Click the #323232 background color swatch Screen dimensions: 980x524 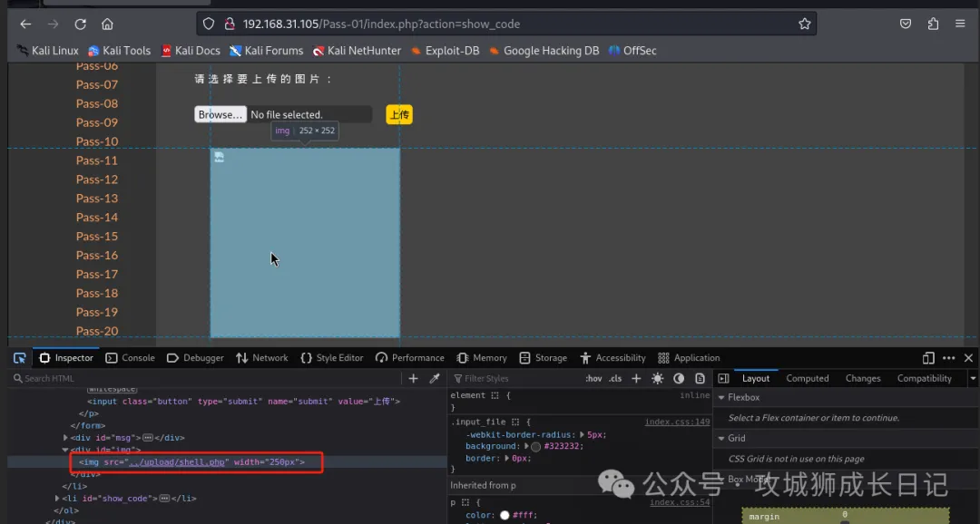pyautogui.click(x=535, y=446)
